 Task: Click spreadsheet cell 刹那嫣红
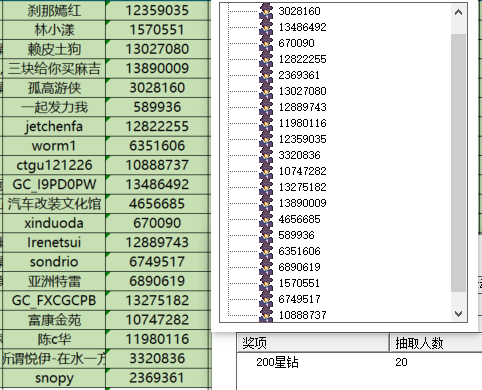pos(54,10)
